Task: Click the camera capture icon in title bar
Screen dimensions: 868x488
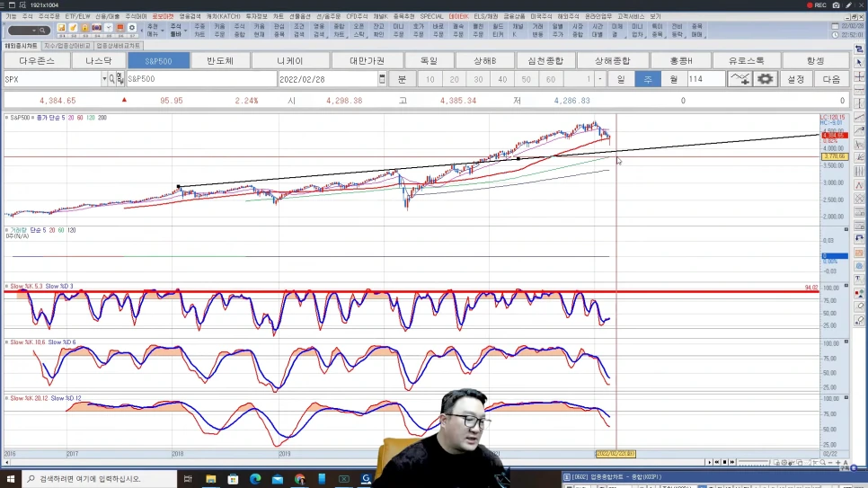Action: click(836, 5)
